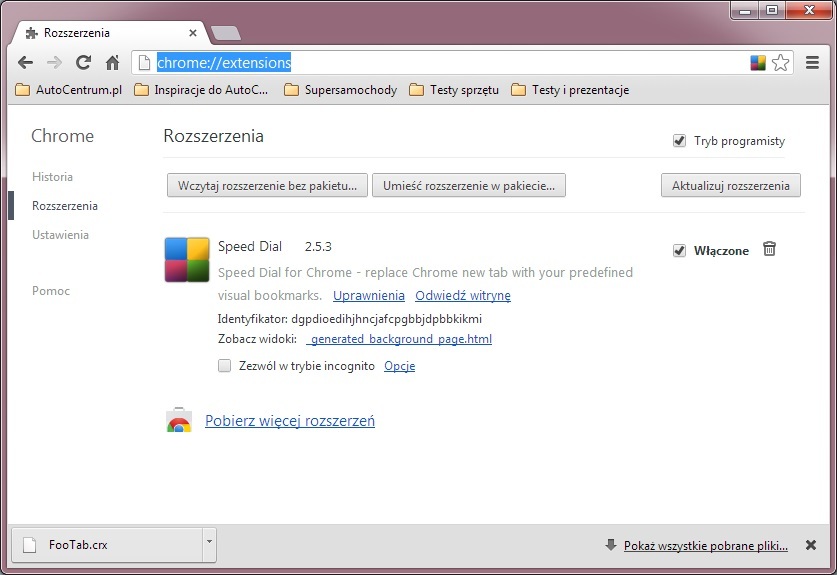Reload the extensions page
The width and height of the screenshot is (837, 575).
coord(83,62)
